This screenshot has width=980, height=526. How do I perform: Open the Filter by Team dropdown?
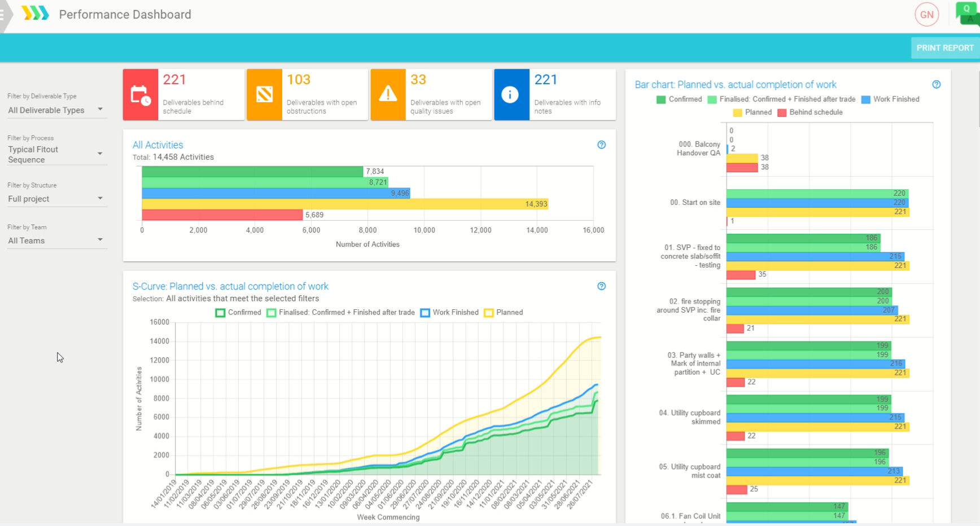click(x=55, y=240)
